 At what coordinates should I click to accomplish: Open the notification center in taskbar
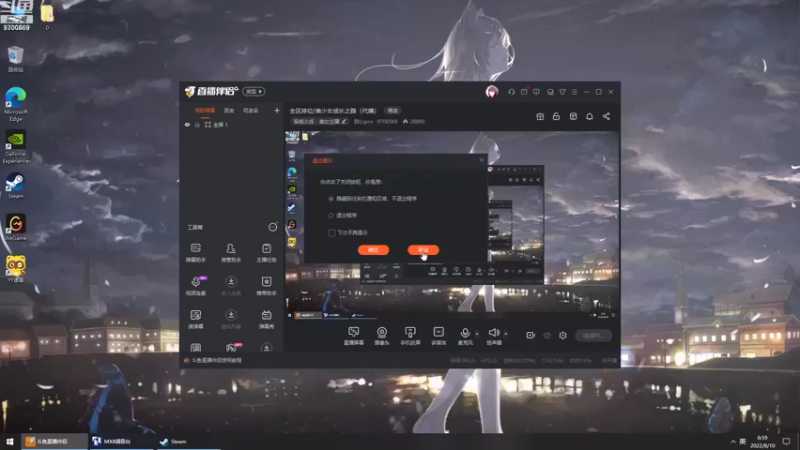point(786,441)
